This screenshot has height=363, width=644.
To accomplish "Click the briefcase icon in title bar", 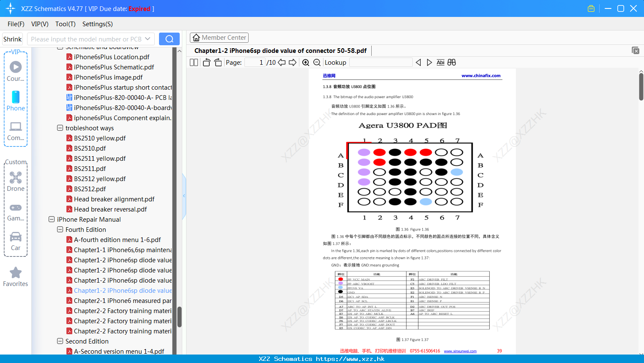I will point(591,8).
